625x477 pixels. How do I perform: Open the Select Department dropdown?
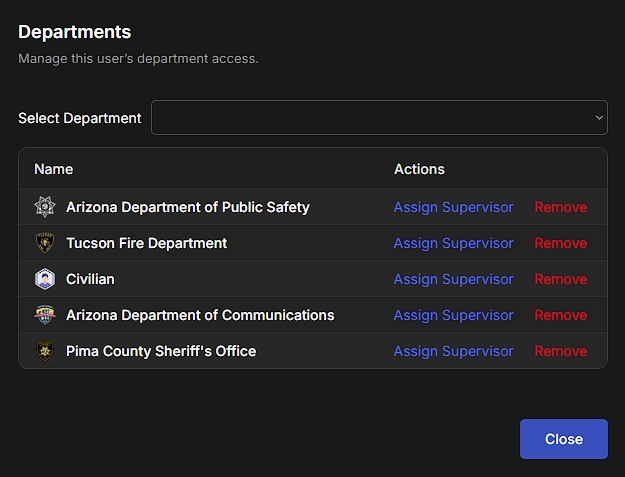379,118
